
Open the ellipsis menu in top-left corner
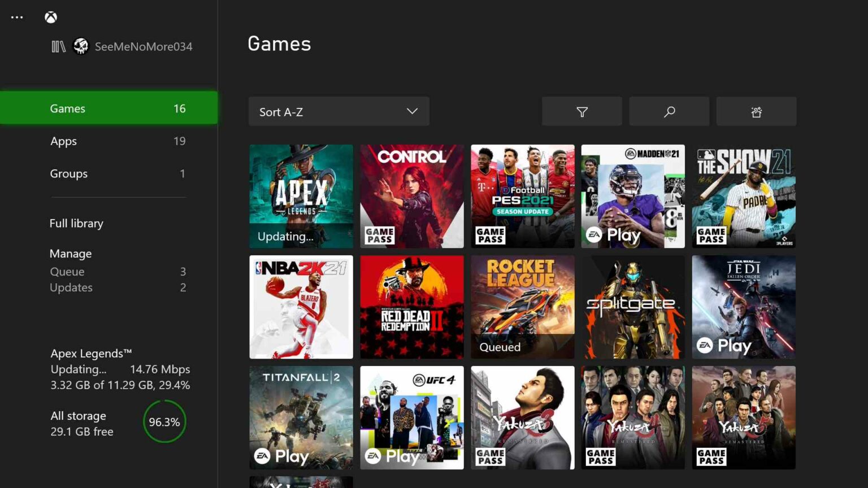coord(17,16)
